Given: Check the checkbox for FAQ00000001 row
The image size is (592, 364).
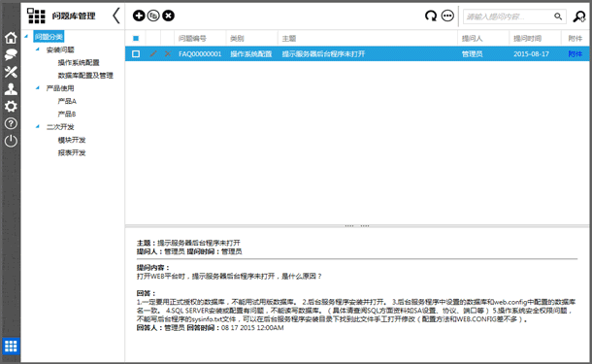Looking at the screenshot, I should tap(136, 54).
